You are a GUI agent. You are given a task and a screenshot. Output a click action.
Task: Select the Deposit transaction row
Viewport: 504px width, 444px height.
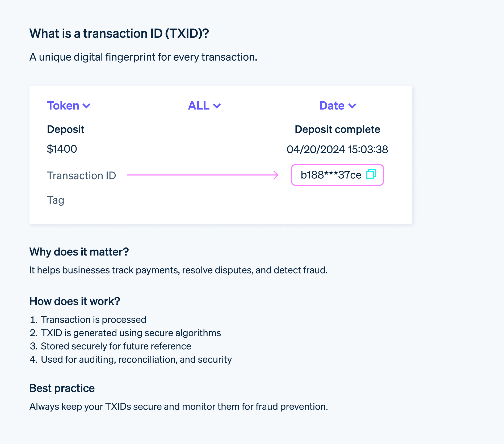65,129
